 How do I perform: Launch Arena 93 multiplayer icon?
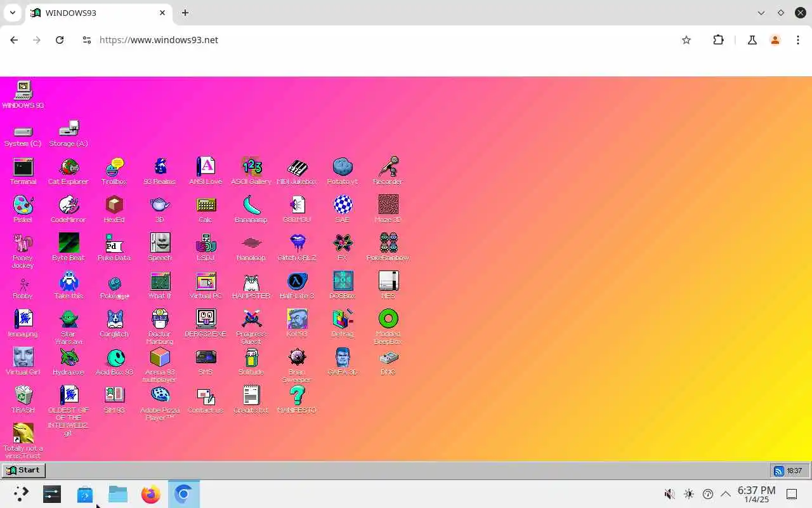[160, 365]
